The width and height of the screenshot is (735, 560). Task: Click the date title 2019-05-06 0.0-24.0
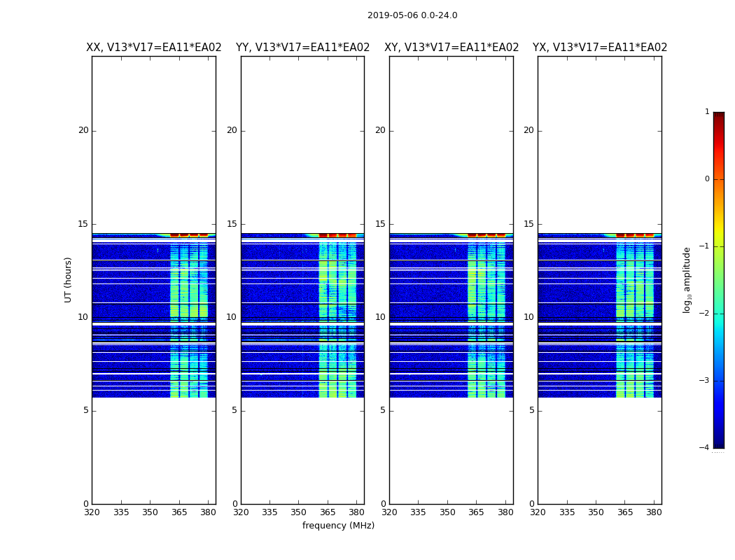(412, 15)
